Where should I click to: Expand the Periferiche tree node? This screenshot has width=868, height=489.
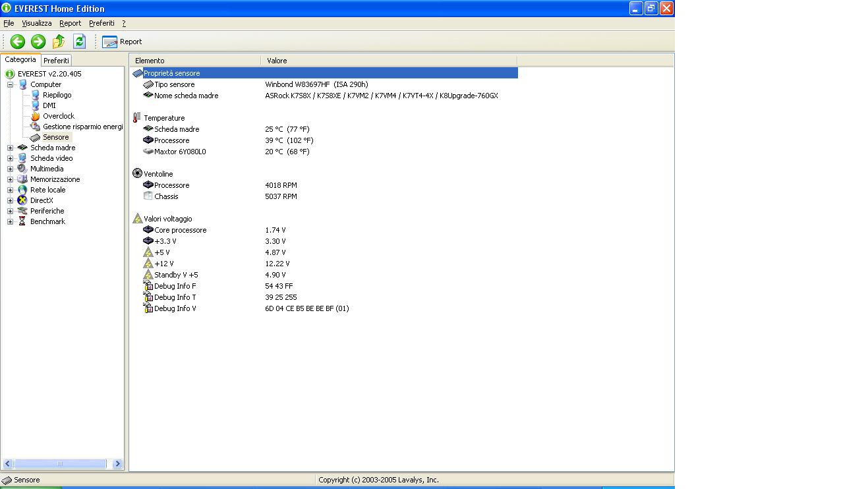coord(10,211)
